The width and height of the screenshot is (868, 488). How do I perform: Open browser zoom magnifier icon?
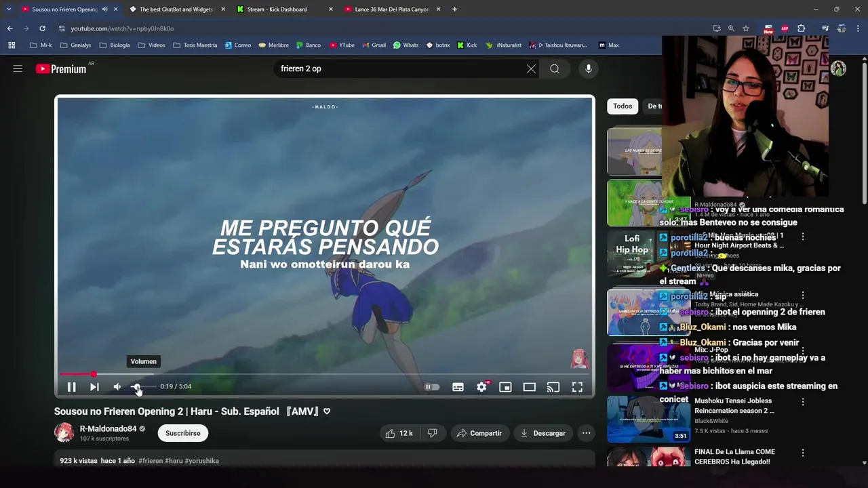[731, 28]
